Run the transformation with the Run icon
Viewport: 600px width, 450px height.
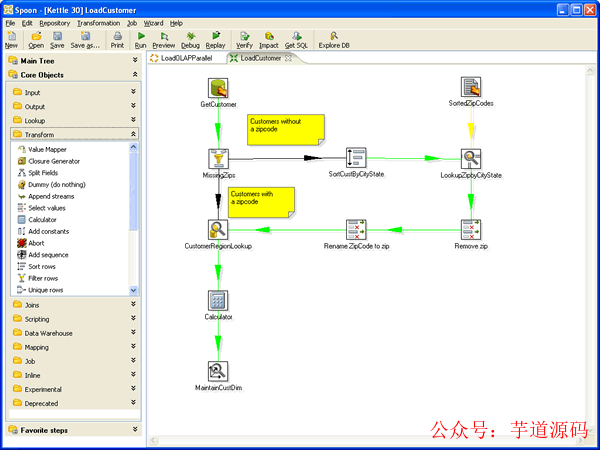point(141,36)
